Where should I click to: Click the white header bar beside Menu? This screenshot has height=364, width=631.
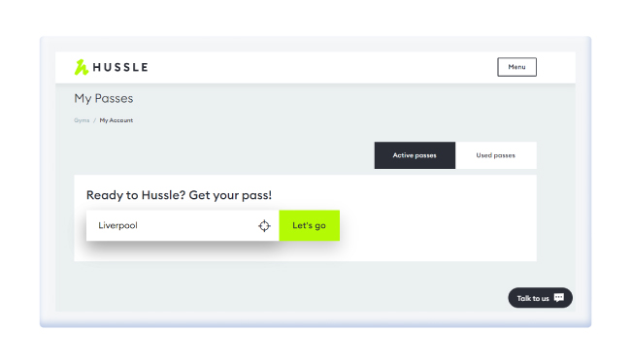pos(322,67)
